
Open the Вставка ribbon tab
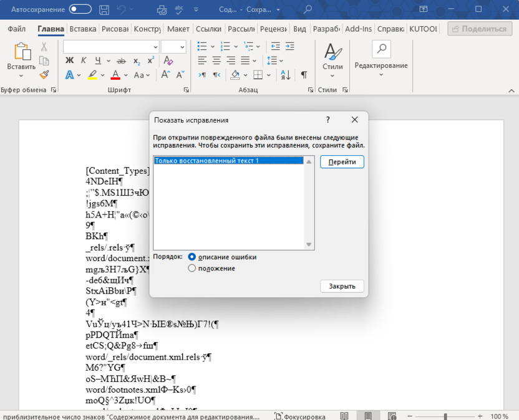tap(83, 29)
